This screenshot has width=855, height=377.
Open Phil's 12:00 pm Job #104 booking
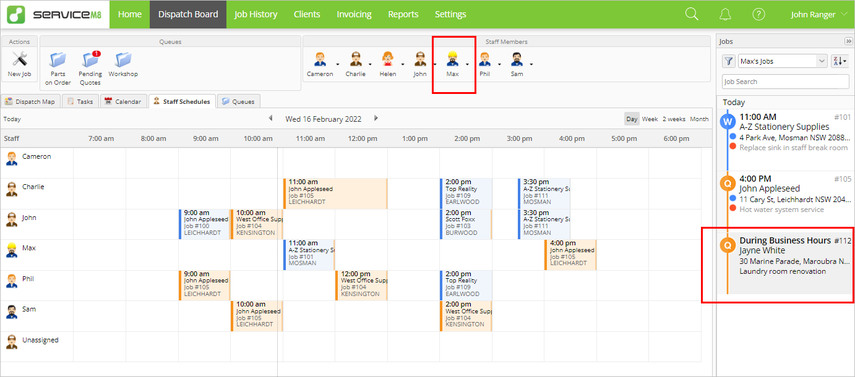(361, 285)
